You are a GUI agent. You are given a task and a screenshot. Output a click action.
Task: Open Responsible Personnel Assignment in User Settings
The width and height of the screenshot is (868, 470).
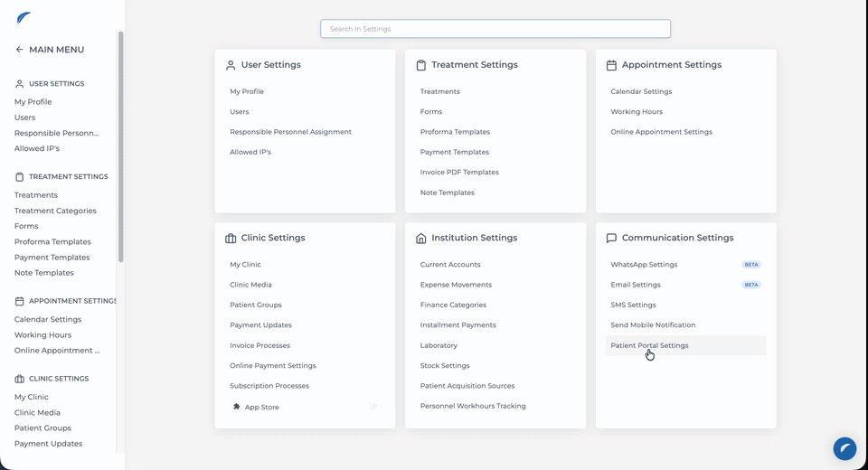click(290, 132)
